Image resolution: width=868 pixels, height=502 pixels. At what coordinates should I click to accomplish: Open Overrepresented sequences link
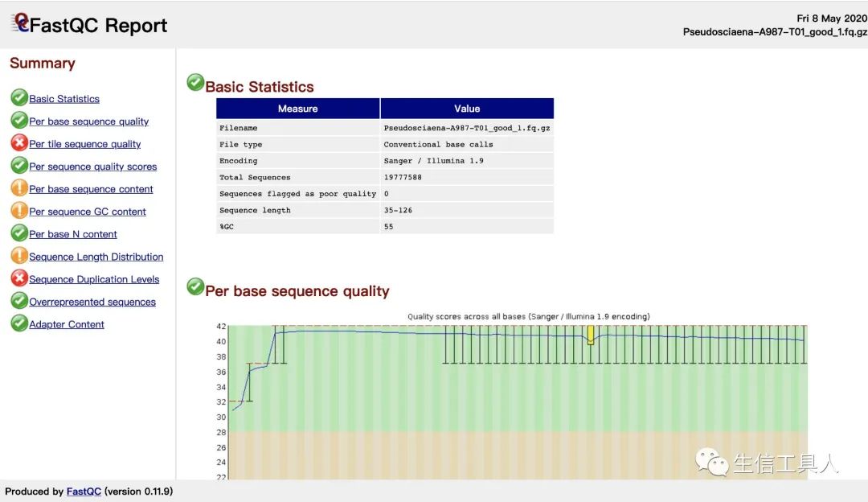(x=92, y=302)
